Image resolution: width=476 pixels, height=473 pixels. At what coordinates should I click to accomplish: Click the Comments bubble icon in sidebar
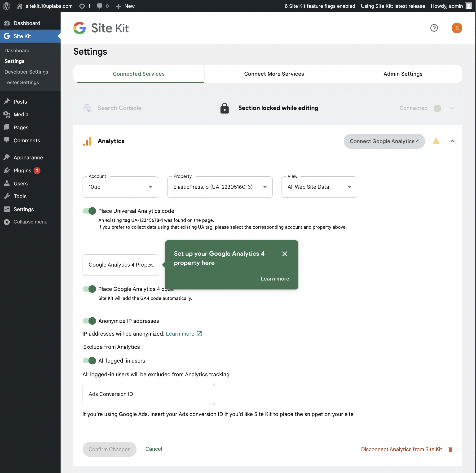[x=7, y=140]
